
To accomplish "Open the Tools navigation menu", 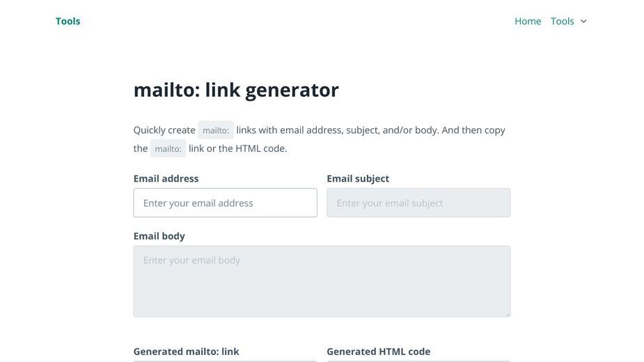I will [x=562, y=21].
